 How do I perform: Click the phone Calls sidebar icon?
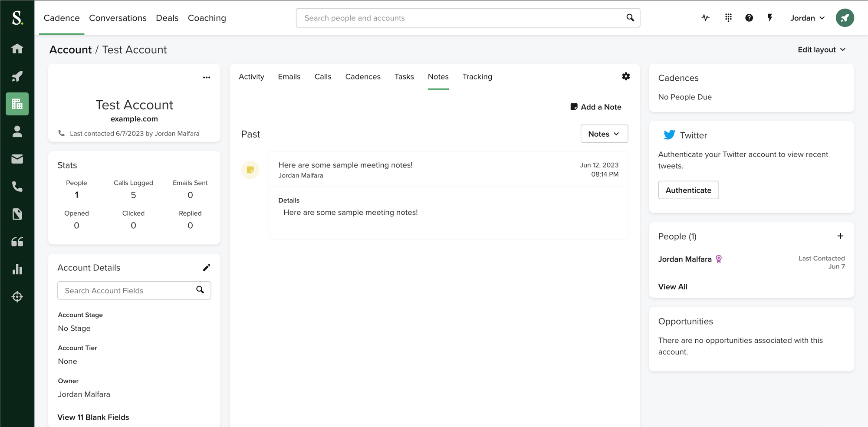17,187
